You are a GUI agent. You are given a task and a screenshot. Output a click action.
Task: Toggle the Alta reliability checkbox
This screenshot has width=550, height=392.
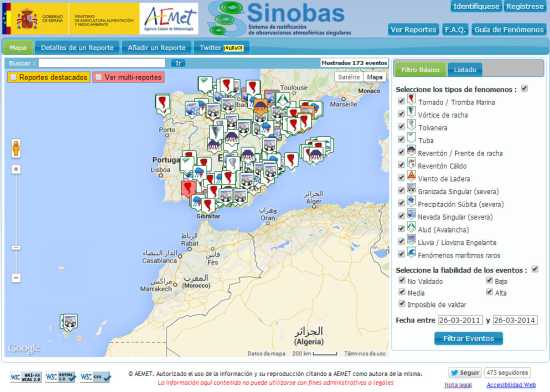[489, 291]
